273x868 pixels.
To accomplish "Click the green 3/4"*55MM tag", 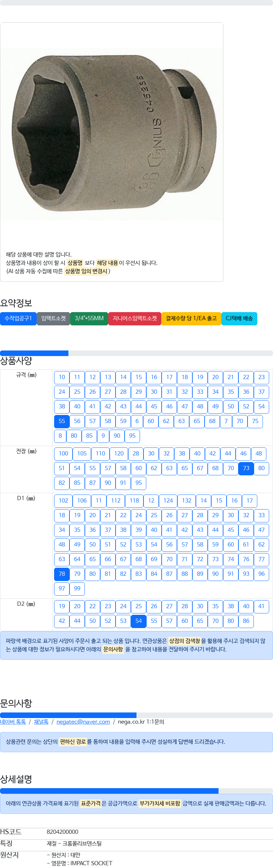I will pyautogui.click(x=89, y=318).
